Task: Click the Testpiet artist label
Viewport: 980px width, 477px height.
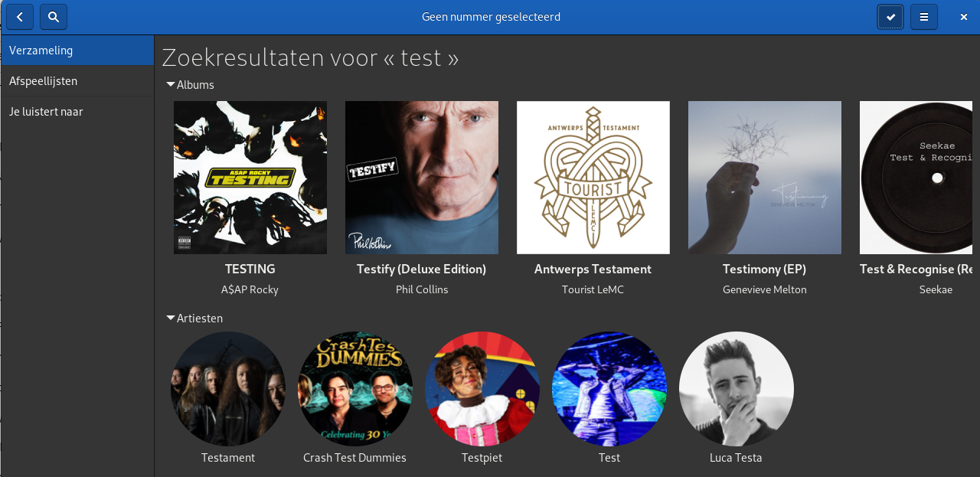Action: pos(482,458)
